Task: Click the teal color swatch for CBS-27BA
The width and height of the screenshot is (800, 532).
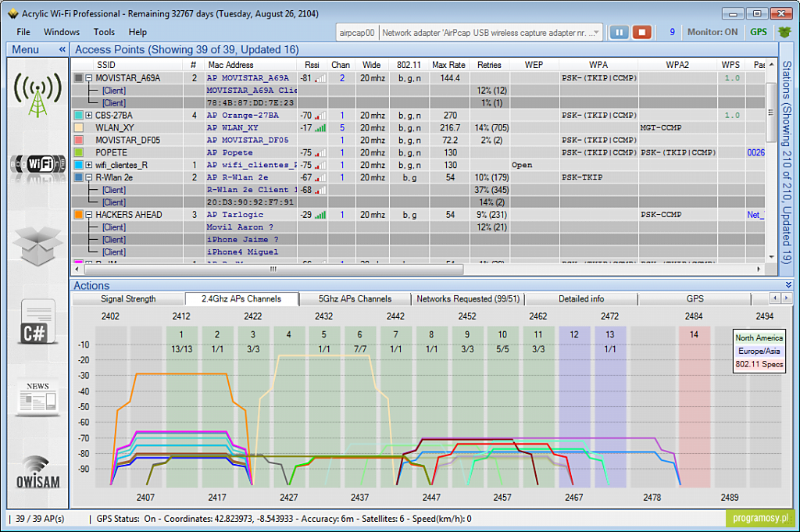Action: point(79,116)
